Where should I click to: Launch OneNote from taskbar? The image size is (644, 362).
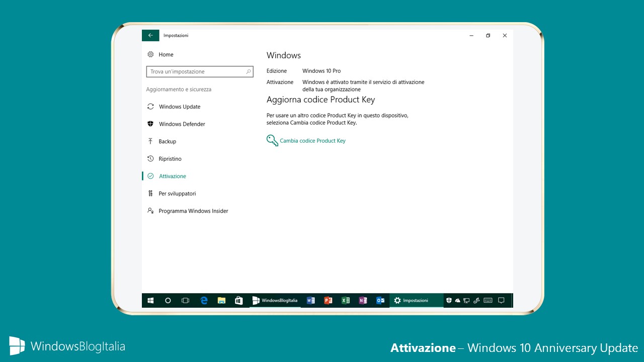tap(363, 301)
